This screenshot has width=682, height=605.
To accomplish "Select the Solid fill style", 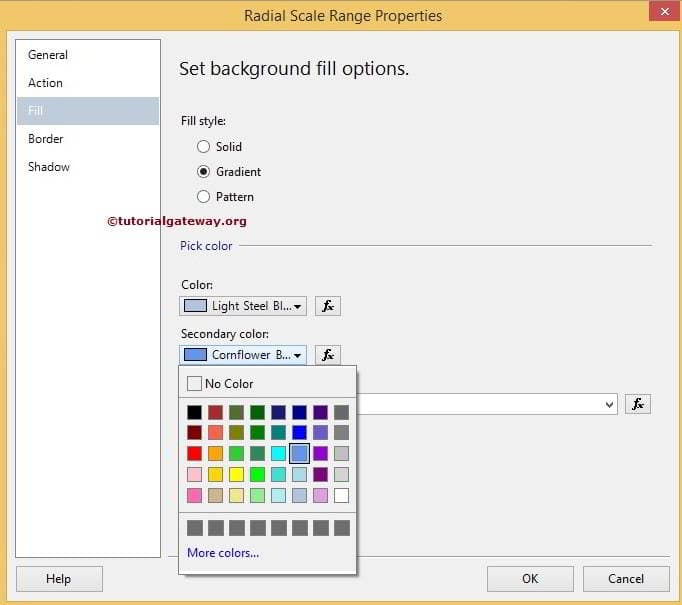I will point(204,147).
